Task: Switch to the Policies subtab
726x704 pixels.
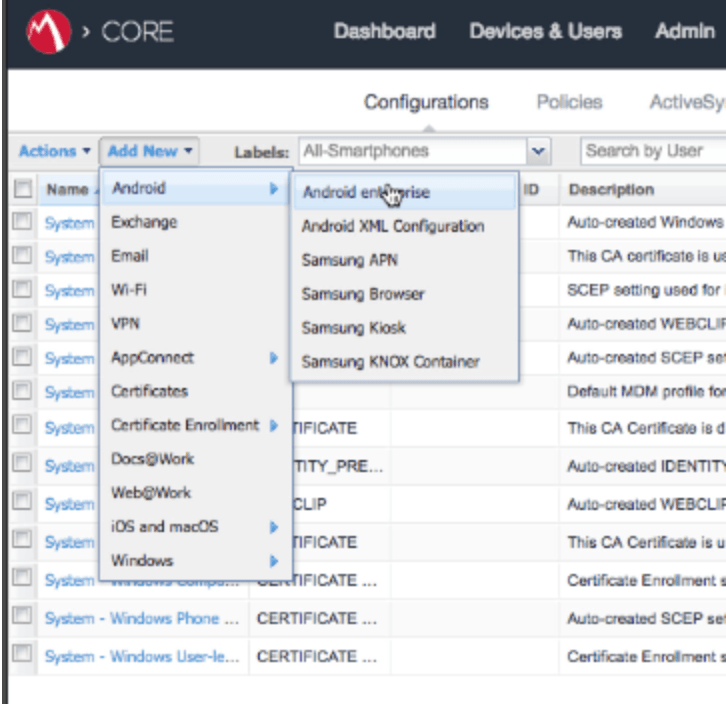Action: [569, 102]
